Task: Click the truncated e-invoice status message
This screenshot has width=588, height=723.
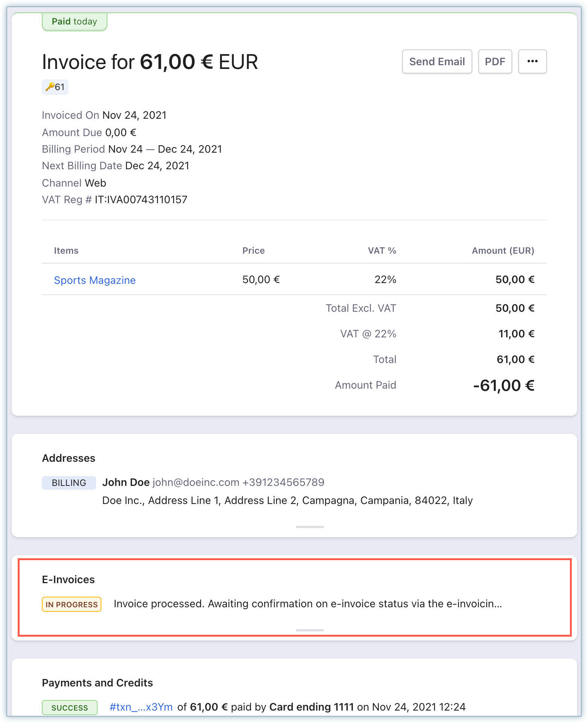Action: (308, 604)
